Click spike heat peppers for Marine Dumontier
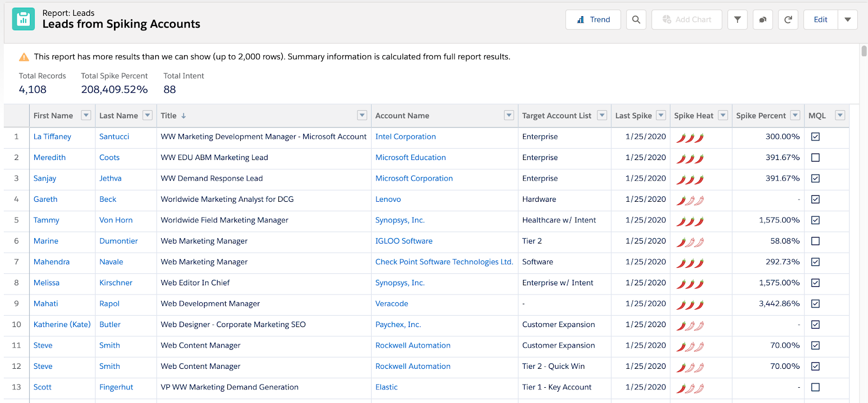The height and width of the screenshot is (403, 868). [x=690, y=242]
